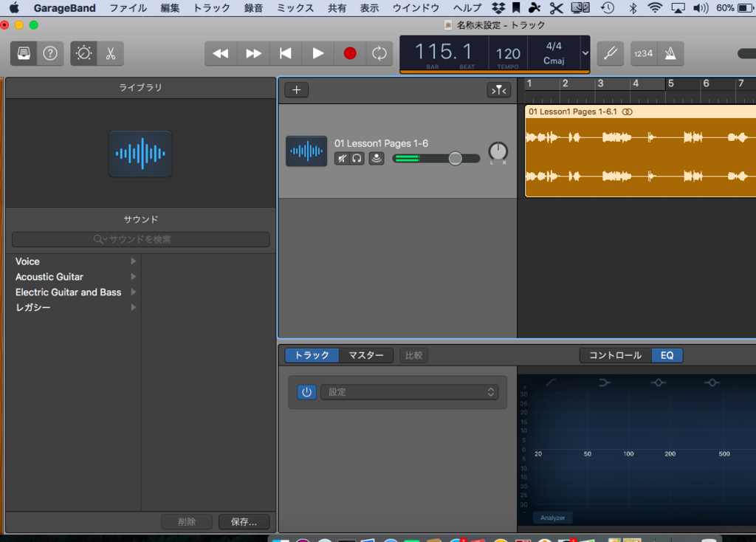Open the 共有 menu
The width and height of the screenshot is (756, 542).
pos(337,7)
